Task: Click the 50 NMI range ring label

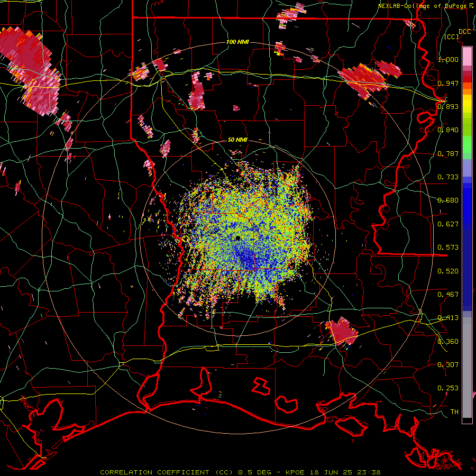Action: pos(237,140)
